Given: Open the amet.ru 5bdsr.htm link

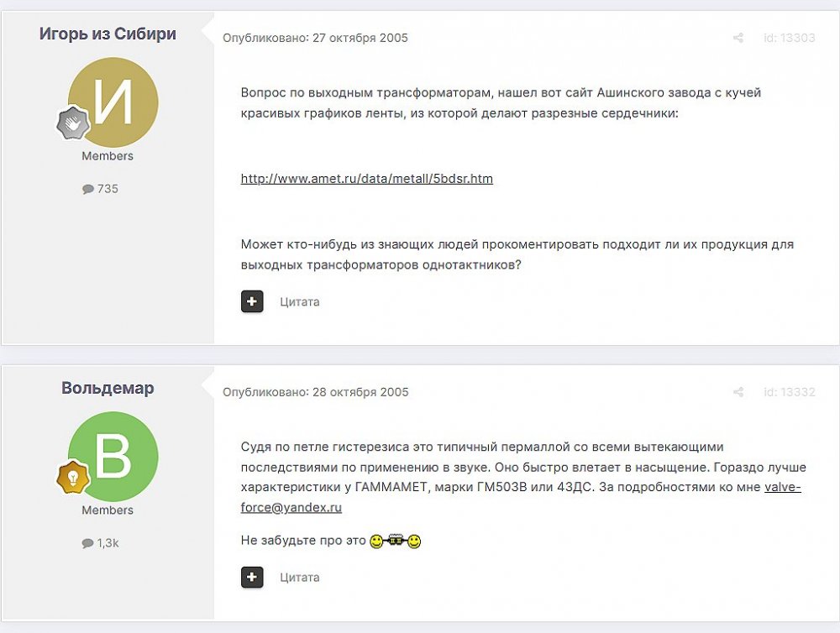Looking at the screenshot, I should click(x=366, y=179).
